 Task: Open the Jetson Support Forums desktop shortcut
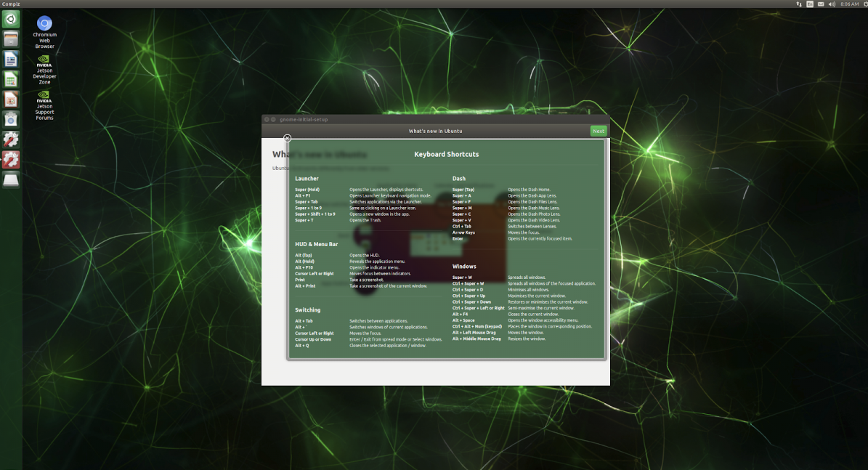tap(44, 106)
